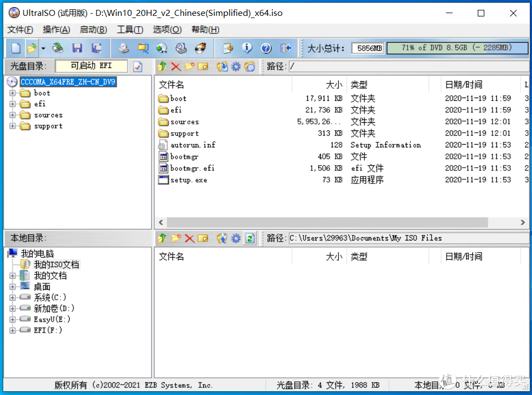
Task: Click disc pane red X delete icon
Action: pos(176,66)
